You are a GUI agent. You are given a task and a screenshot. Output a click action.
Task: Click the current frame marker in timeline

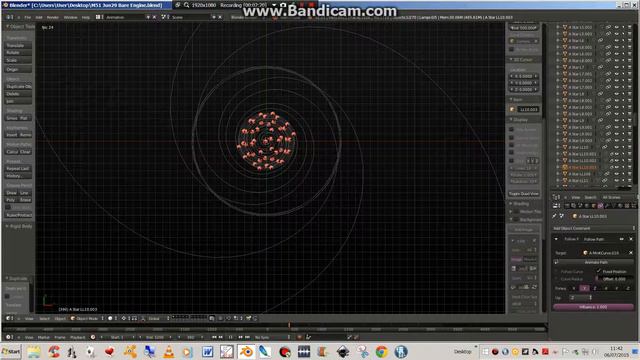click(x=289, y=326)
